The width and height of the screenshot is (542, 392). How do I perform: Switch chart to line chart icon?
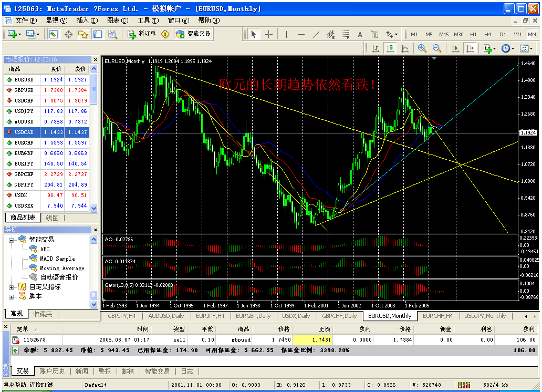click(405, 48)
